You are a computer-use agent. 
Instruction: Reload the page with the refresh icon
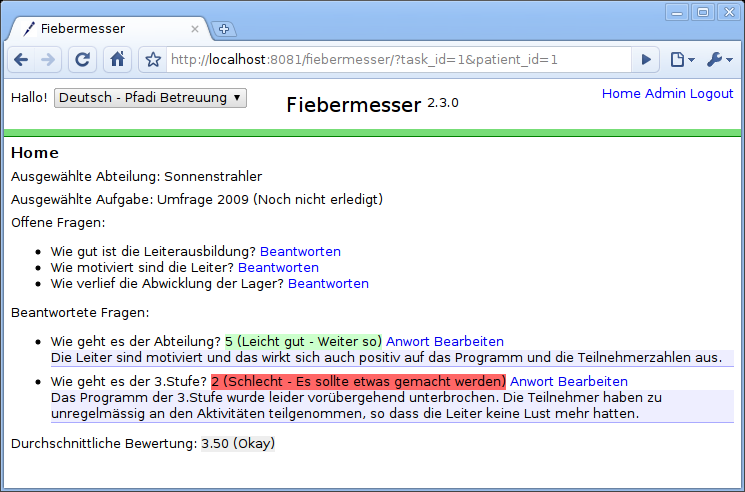pyautogui.click(x=82, y=60)
